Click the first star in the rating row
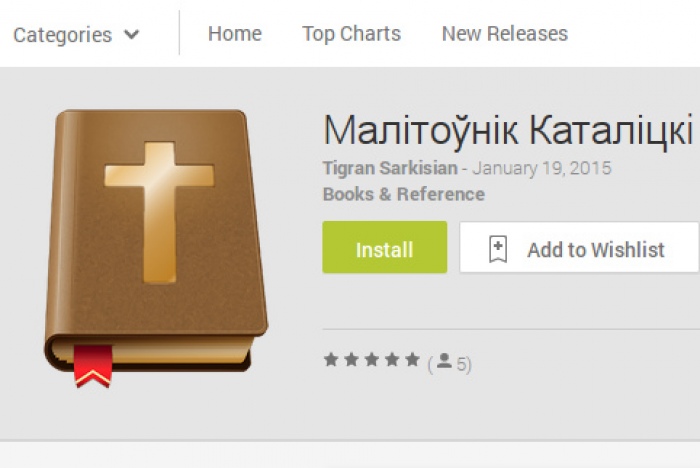 331,359
